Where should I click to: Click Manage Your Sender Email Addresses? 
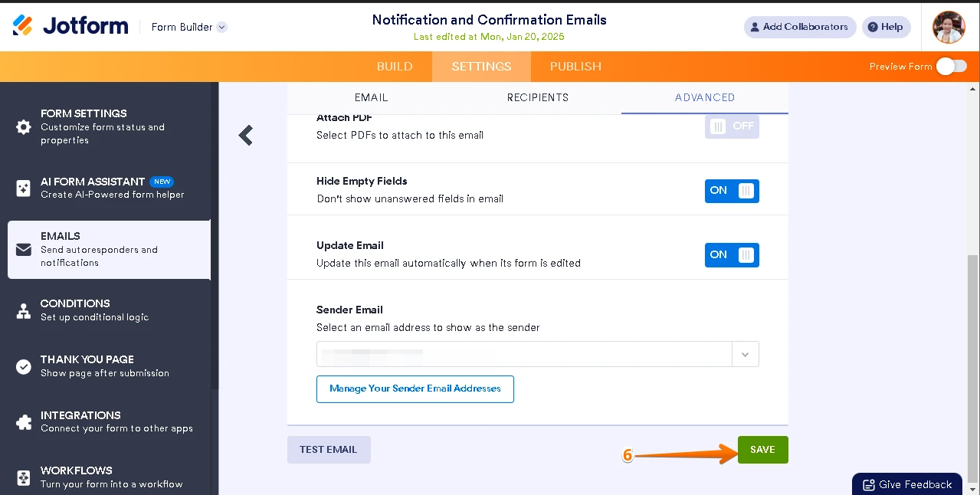tap(415, 388)
